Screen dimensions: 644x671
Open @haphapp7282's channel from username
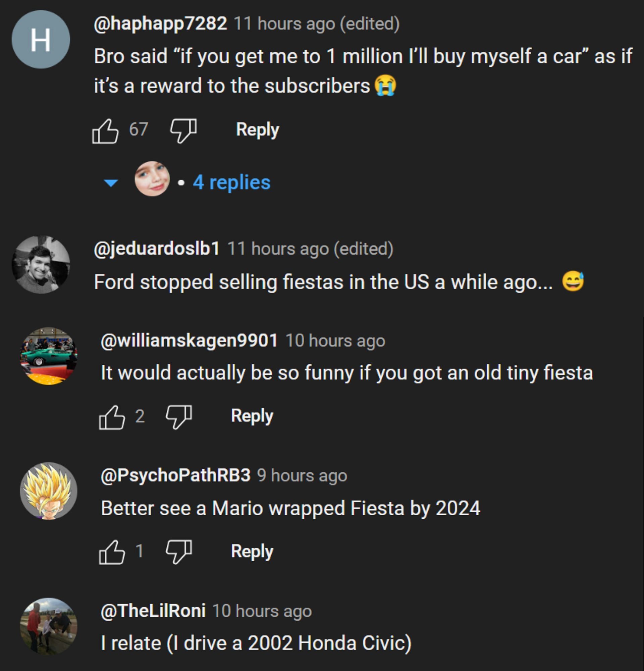pos(160,23)
